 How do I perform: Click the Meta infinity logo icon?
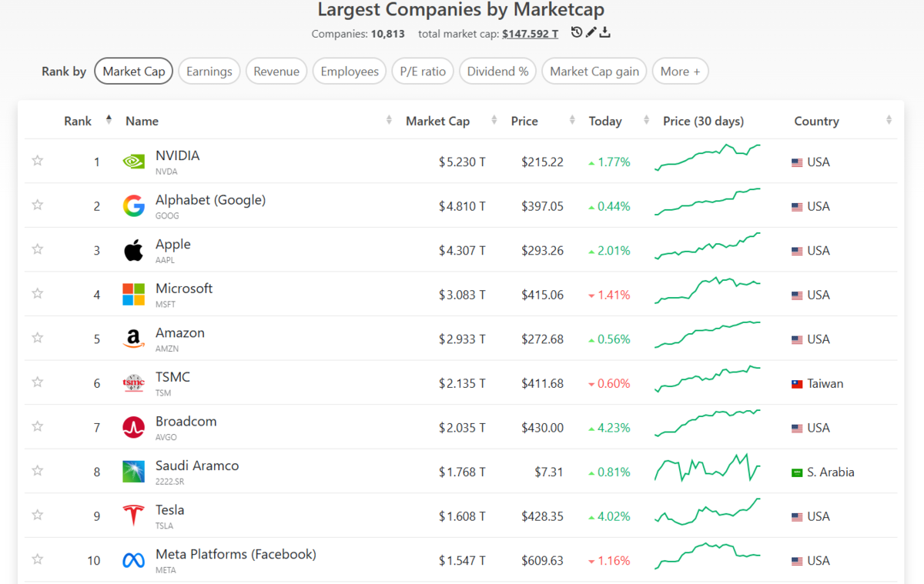click(133, 561)
